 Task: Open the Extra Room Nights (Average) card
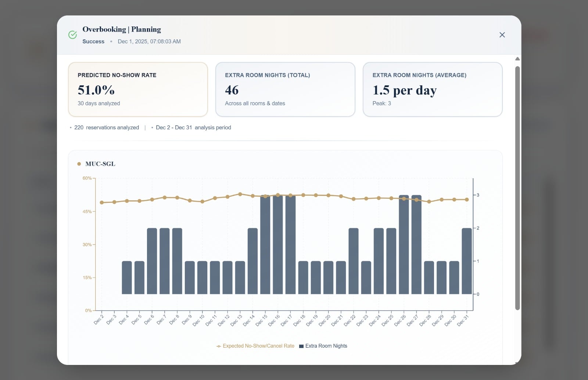pyautogui.click(x=433, y=89)
